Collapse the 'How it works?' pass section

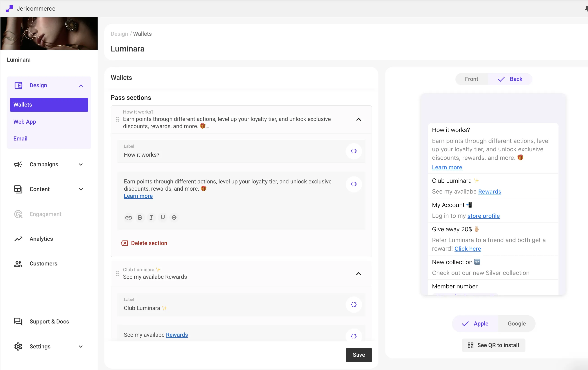pyautogui.click(x=358, y=120)
